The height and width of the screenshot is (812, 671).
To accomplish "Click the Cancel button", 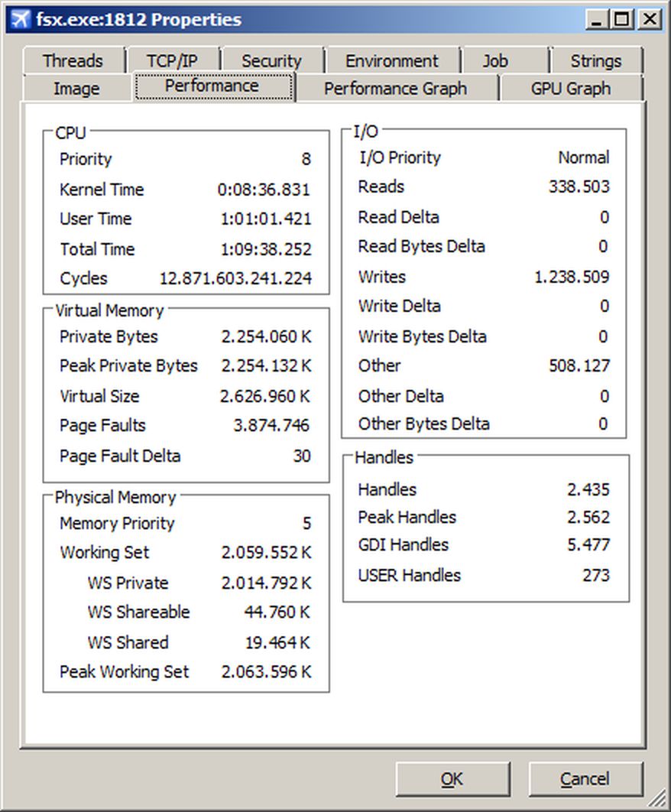I will (x=585, y=779).
